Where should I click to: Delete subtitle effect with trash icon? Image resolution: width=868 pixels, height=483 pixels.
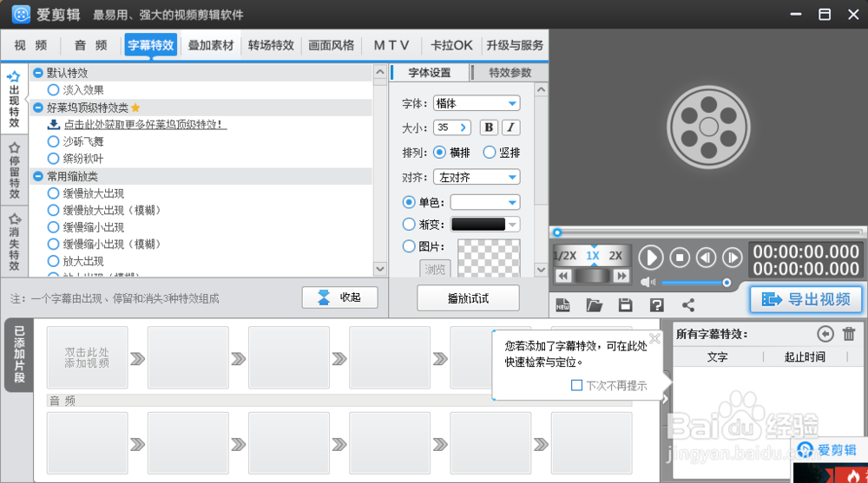849,334
